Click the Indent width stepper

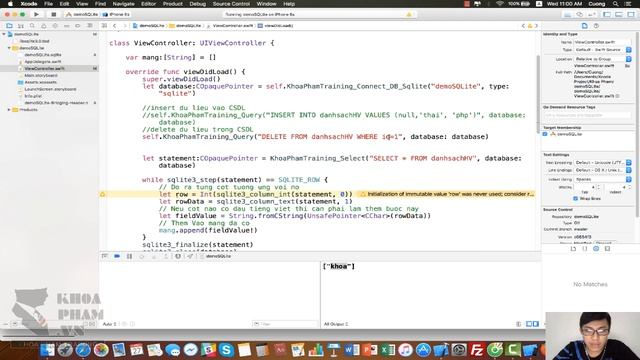click(629, 187)
